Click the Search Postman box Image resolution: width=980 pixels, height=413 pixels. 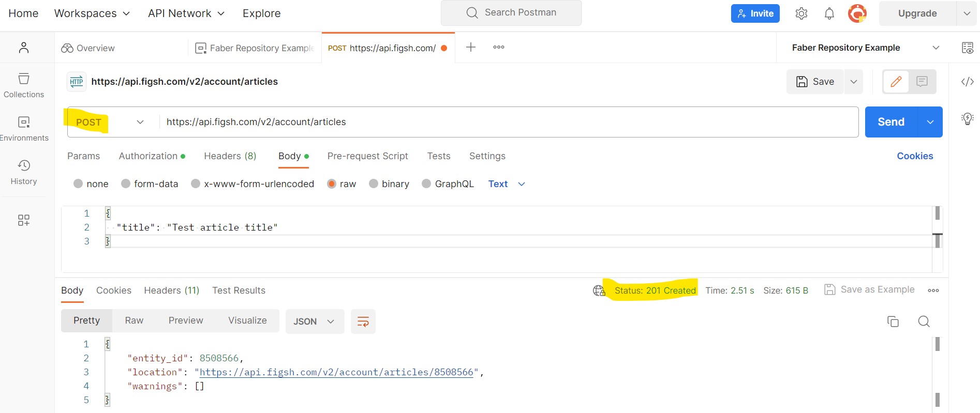(511, 13)
